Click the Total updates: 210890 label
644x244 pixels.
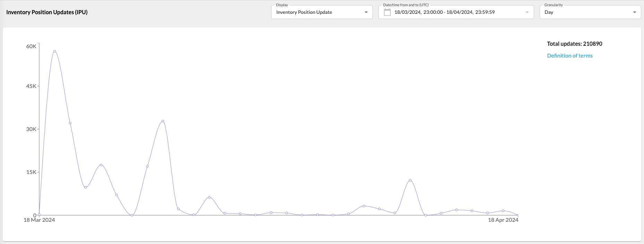point(574,44)
